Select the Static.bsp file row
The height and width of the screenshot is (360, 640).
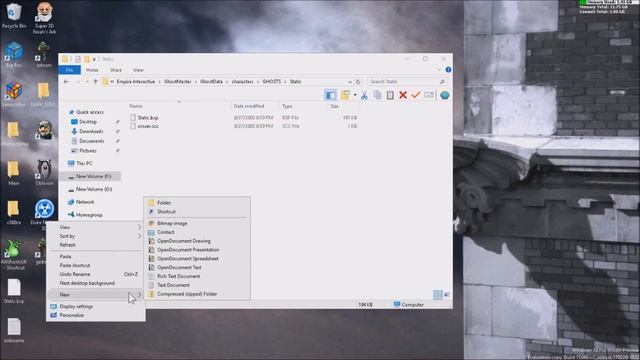[243, 118]
